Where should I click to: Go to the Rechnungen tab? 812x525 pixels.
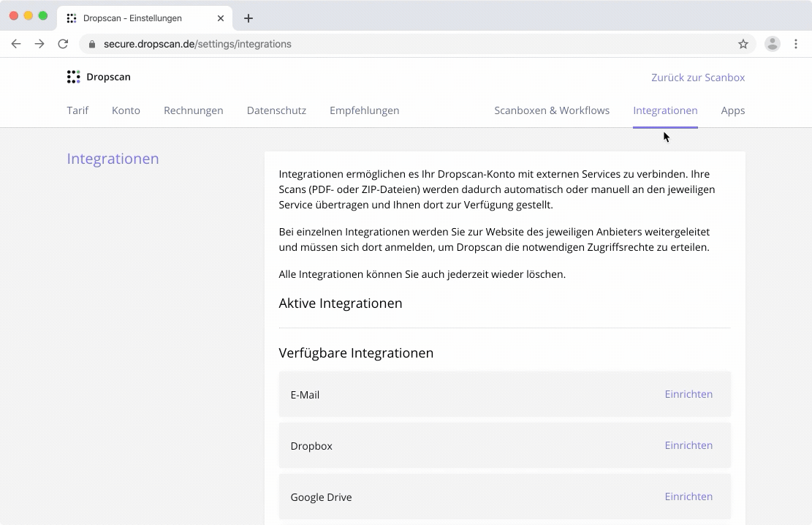[x=193, y=110]
